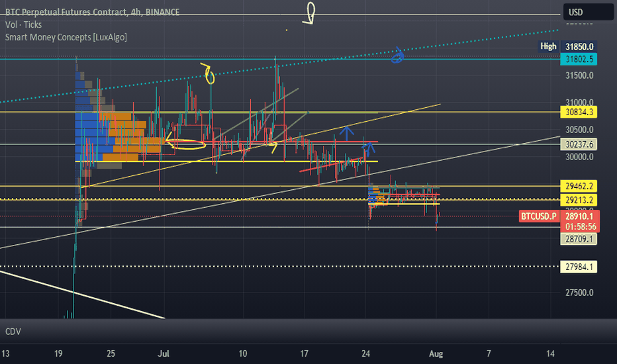The width and height of the screenshot is (617, 364).
Task: Click date 7 on time axis
Action: pos(489,354)
